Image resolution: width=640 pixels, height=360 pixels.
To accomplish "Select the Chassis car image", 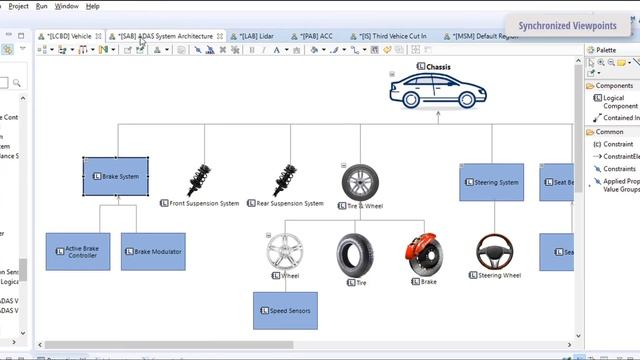I will [x=438, y=91].
